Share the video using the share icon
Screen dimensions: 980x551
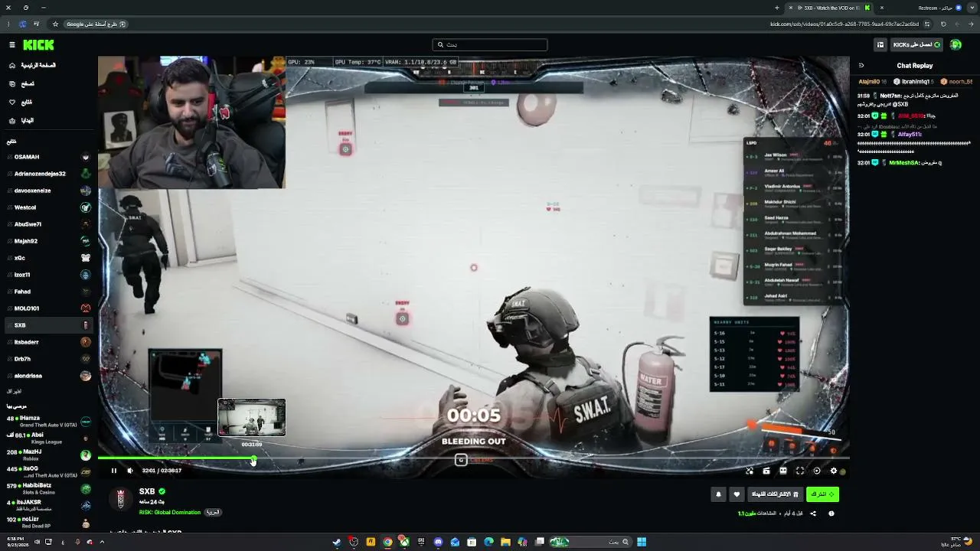click(813, 514)
